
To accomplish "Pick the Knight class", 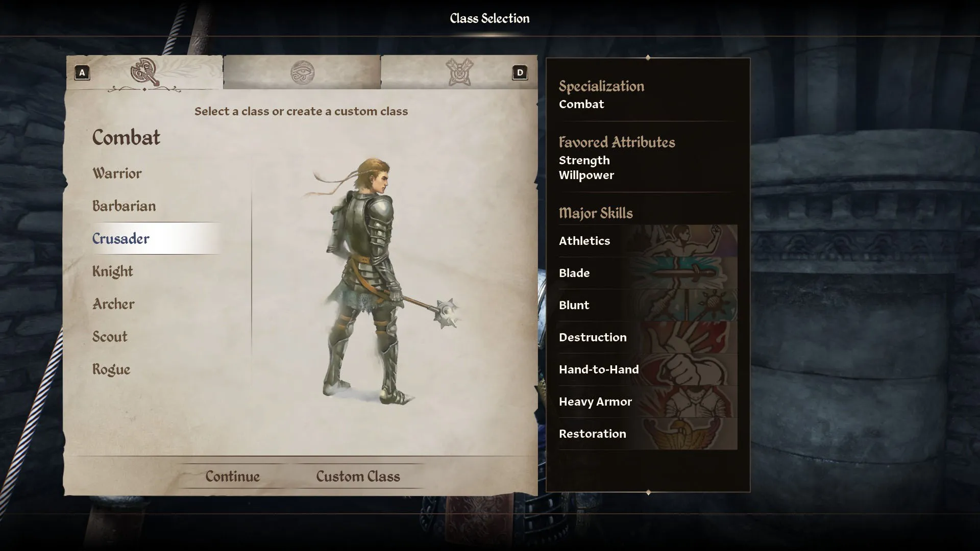I will click(112, 271).
